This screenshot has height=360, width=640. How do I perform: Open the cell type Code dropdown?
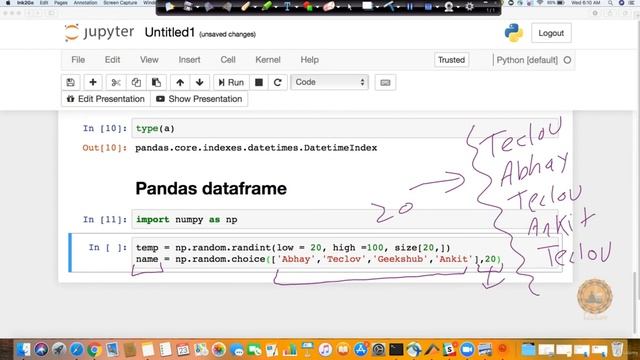[x=329, y=82]
